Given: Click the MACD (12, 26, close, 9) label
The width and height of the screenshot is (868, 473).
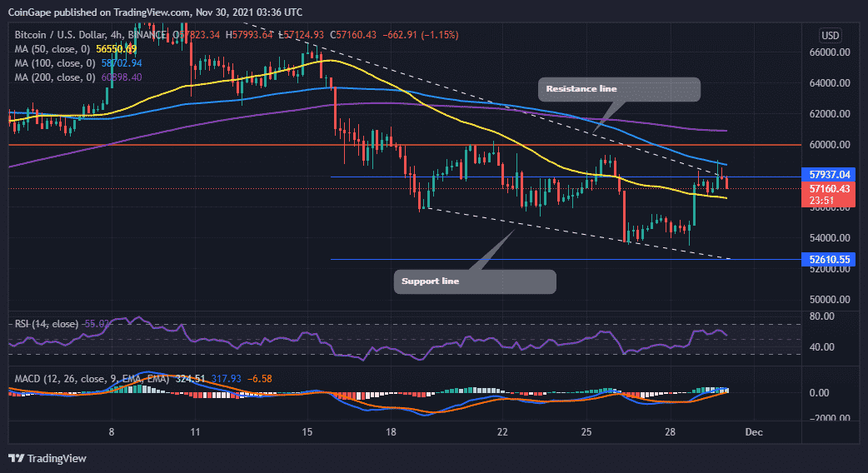Looking at the screenshot, I should 92,379.
